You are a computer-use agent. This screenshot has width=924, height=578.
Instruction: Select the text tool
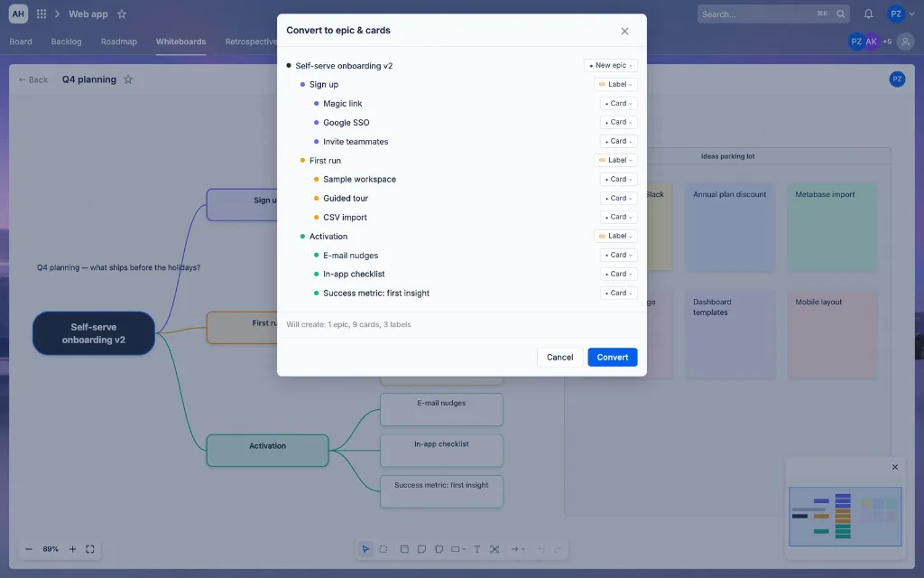(x=476, y=549)
